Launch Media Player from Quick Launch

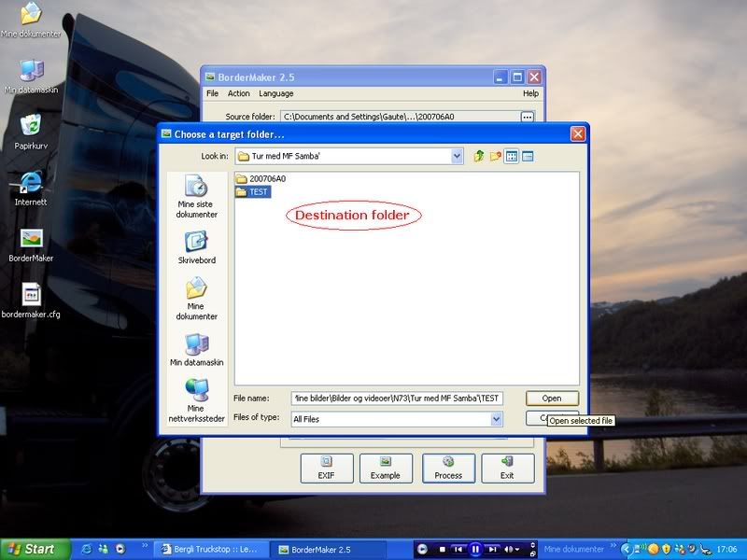(120, 549)
